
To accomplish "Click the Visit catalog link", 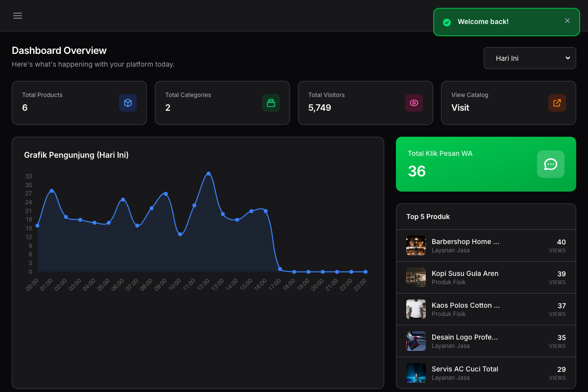I will 460,108.
